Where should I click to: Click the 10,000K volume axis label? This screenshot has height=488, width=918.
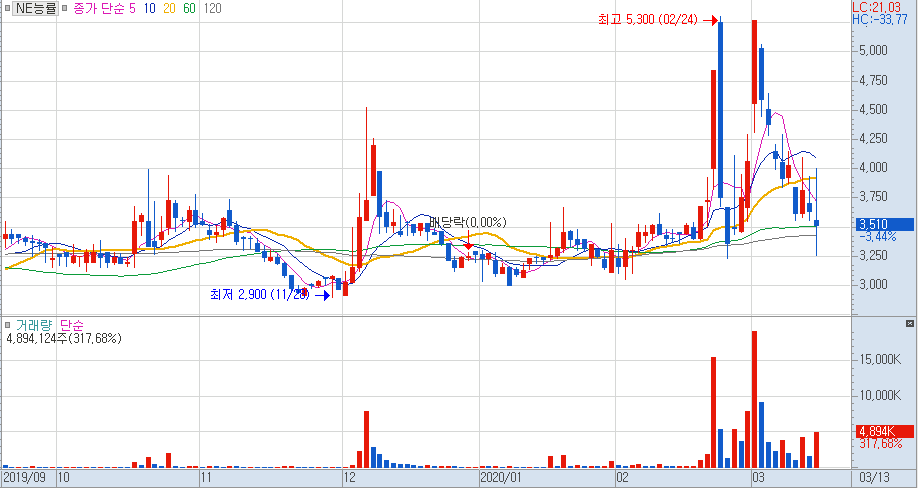point(881,396)
